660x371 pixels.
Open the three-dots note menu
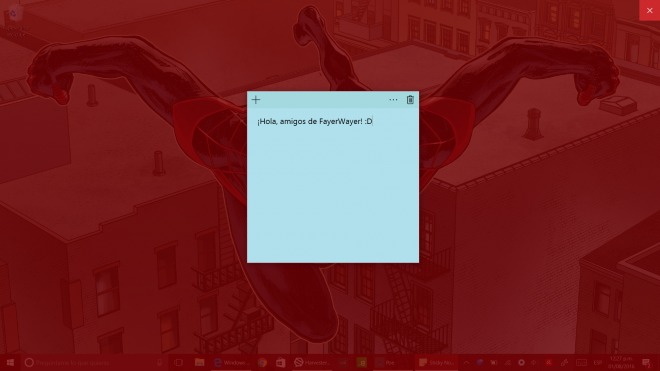tap(393, 100)
